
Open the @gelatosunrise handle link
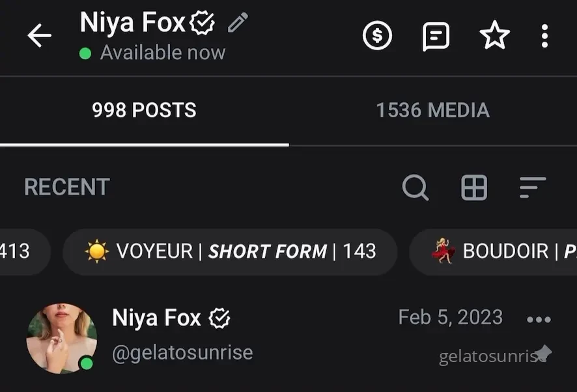[182, 353]
